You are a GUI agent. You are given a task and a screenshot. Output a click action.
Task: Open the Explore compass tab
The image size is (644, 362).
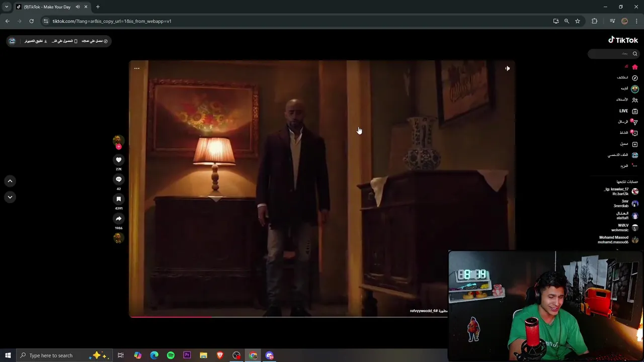point(627,77)
